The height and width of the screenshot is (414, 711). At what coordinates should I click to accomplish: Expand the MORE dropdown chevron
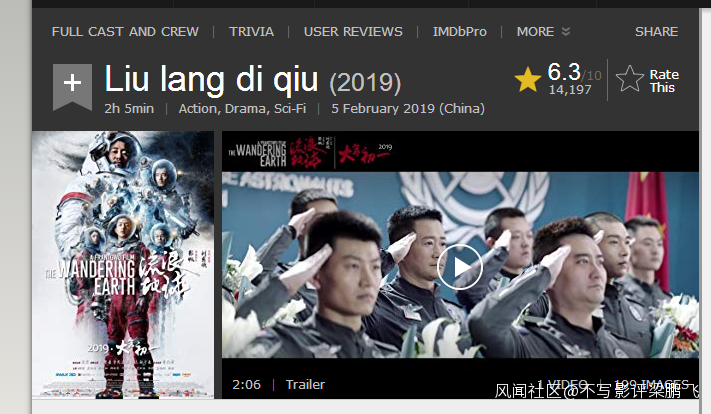coord(566,31)
